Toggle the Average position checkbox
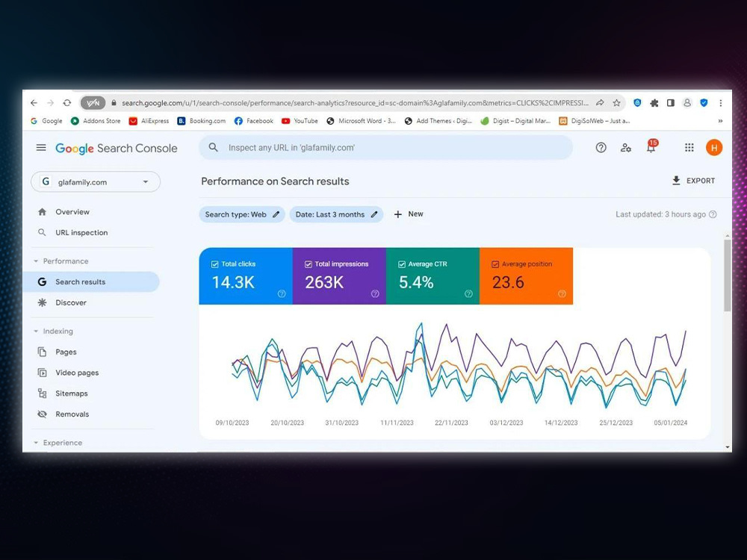 [495, 264]
